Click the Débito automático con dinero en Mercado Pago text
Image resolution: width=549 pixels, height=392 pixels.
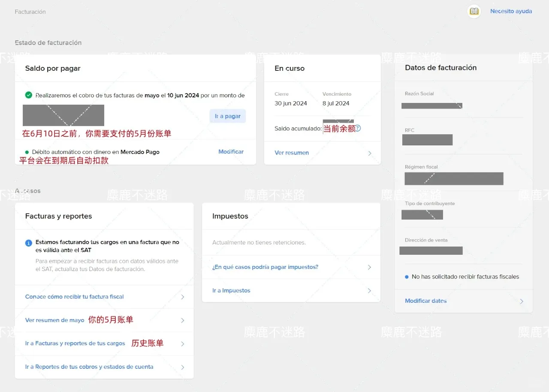pos(96,152)
